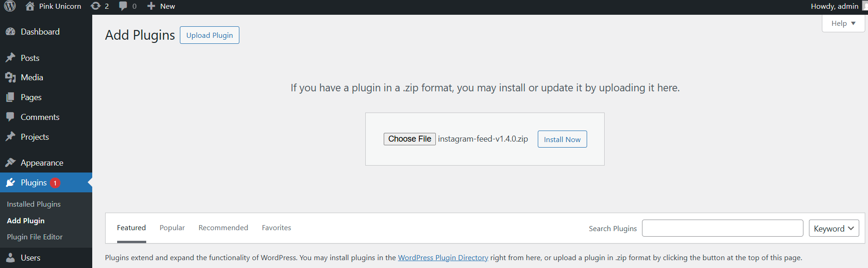Open Installed Plugins submenu item
868x268 pixels.
[34, 204]
